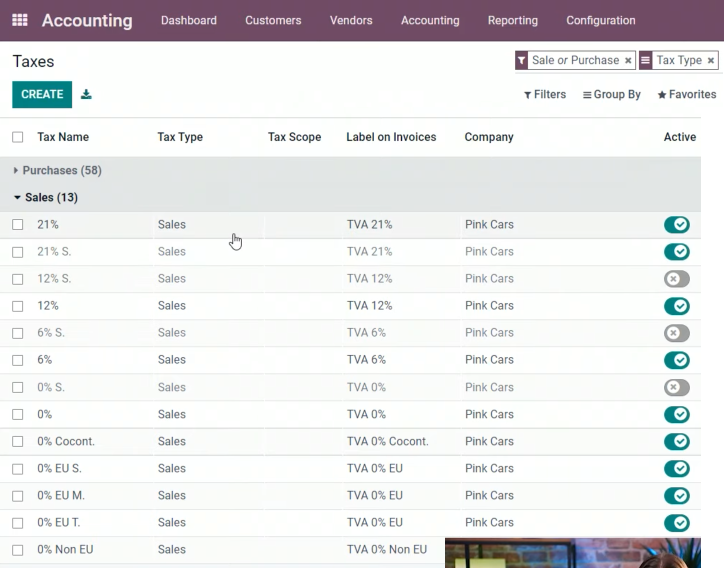The image size is (724, 568).
Task: Select the 12% S. row checkbox
Action: pos(18,279)
